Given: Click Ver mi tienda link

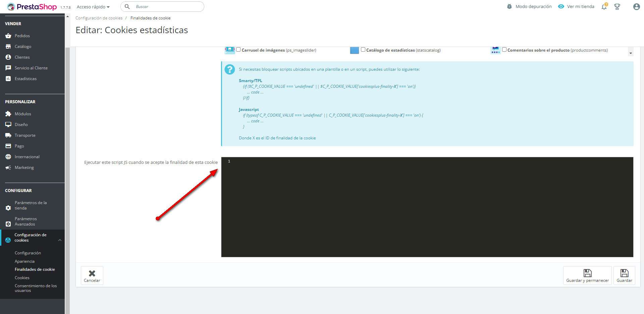Looking at the screenshot, I should click(x=581, y=6).
